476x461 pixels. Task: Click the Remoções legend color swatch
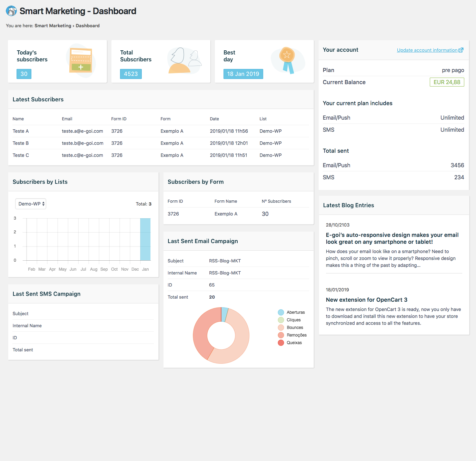tap(281, 335)
